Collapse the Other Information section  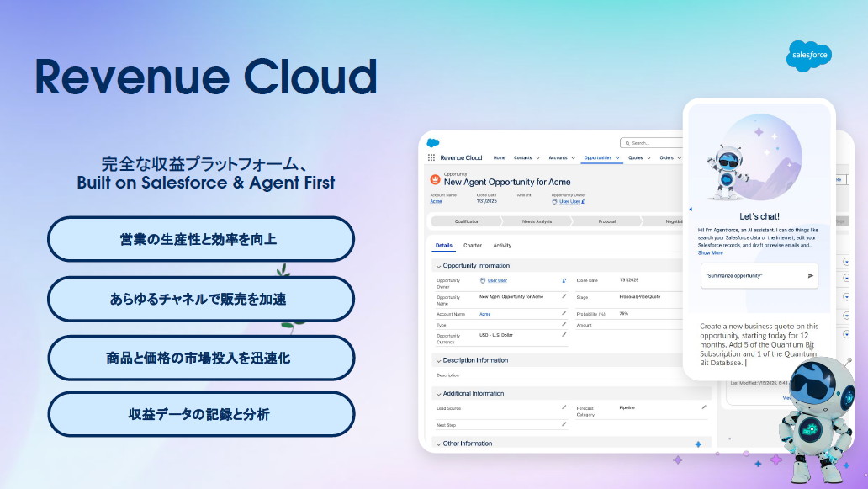coord(438,444)
